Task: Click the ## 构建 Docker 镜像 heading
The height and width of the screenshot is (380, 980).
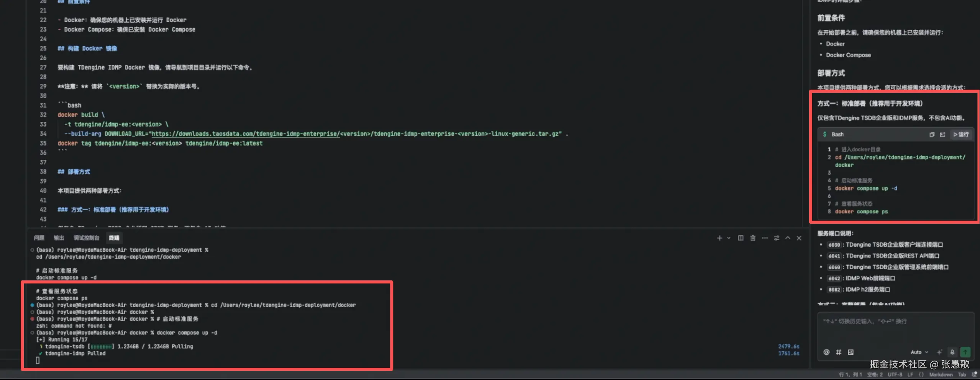Action: [87, 48]
